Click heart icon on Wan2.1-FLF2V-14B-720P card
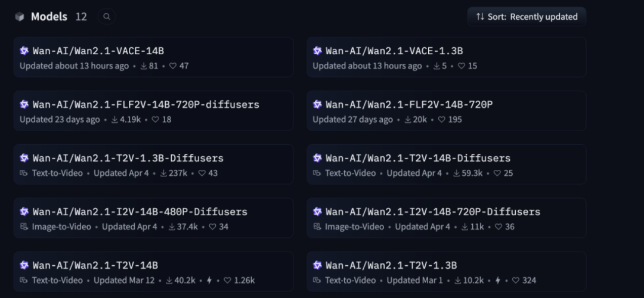The width and height of the screenshot is (644, 298). (442, 120)
